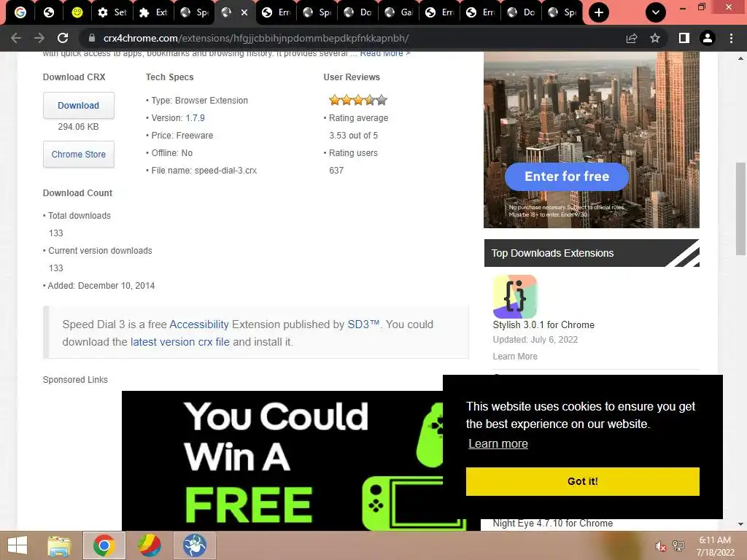747x560 pixels.
Task: Switch to the Google tab
Action: [20, 12]
